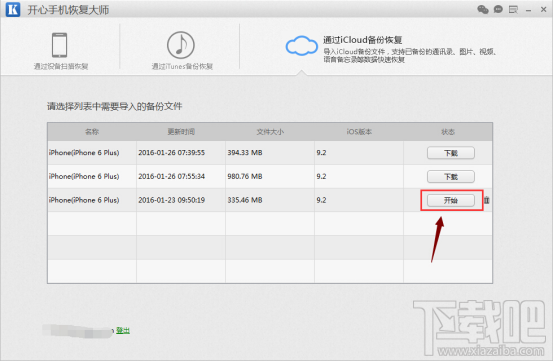Switch to 通过iCloud备份恢复 tab
This screenshot has height=361, width=553.
[363, 40]
